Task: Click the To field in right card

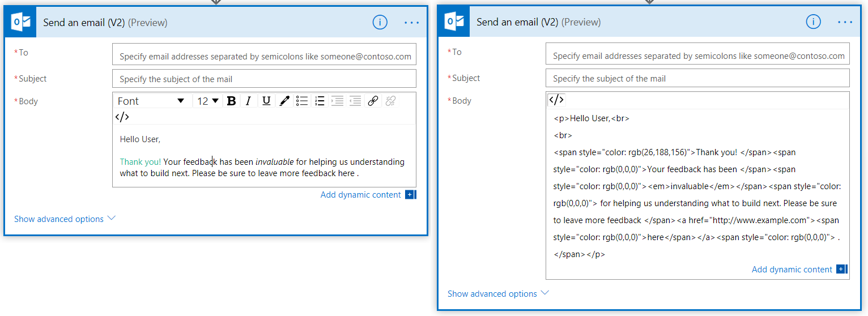Action: coord(697,54)
